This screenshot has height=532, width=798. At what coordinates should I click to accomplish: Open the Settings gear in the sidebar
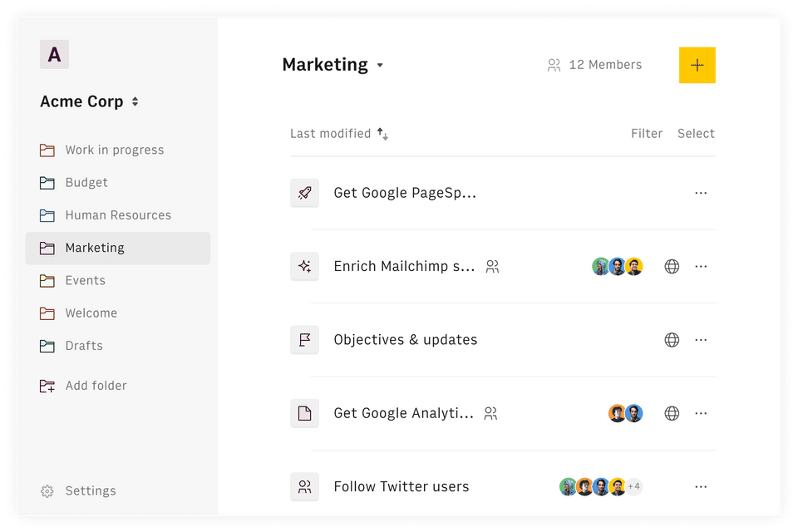click(x=47, y=491)
